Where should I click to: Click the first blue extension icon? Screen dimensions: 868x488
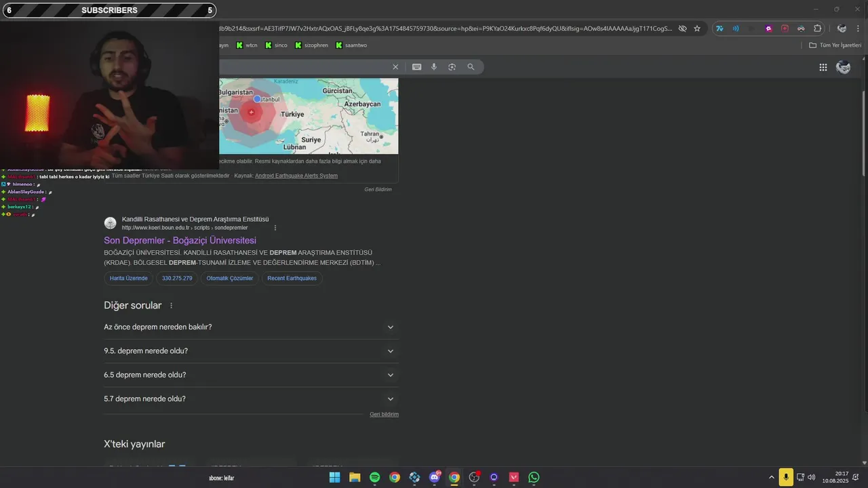coord(719,28)
